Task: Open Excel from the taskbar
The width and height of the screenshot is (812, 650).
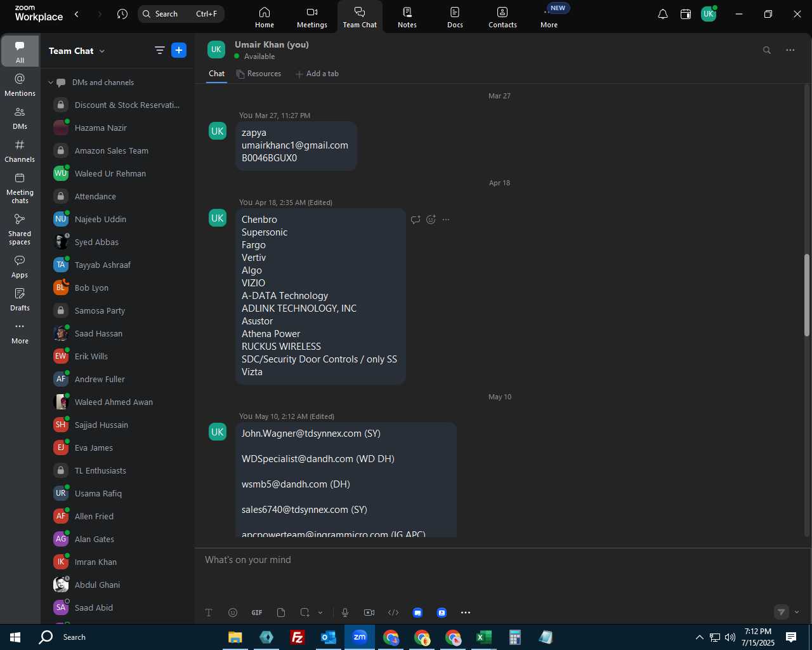Action: (x=484, y=637)
